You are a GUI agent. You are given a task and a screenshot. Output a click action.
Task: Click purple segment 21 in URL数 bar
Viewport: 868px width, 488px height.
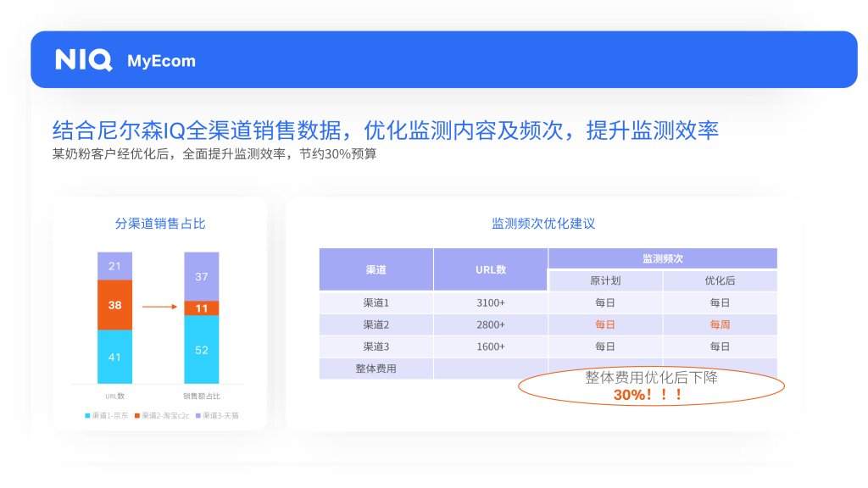[114, 266]
